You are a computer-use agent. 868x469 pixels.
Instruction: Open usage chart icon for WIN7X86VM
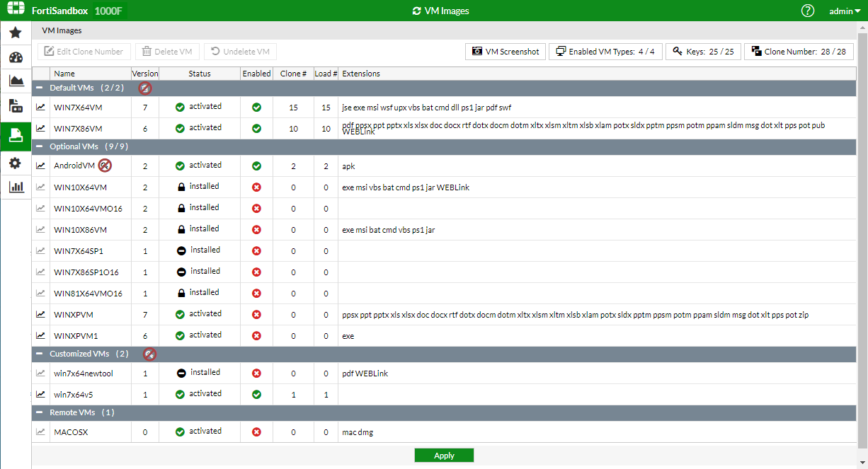[41, 129]
